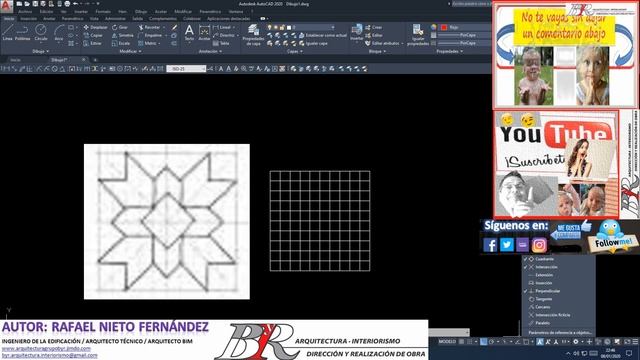Click the Recortar trim tool
The width and height of the screenshot is (640, 360).
pyautogui.click(x=149, y=27)
